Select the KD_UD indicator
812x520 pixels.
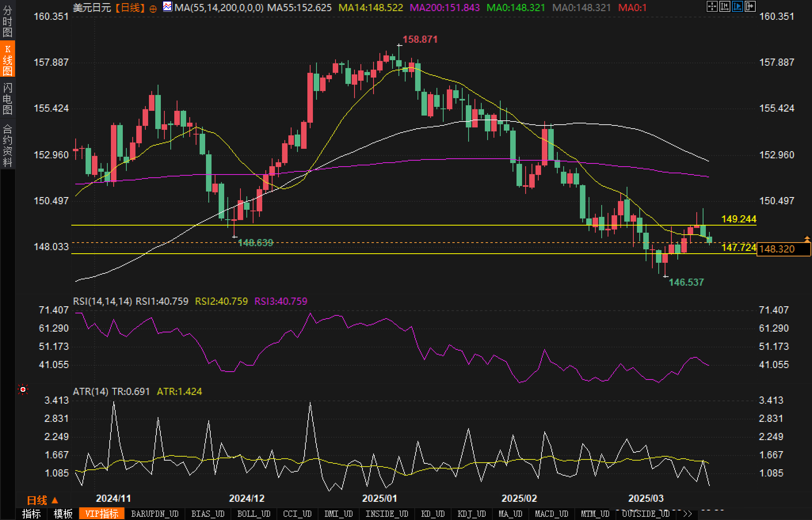433,514
